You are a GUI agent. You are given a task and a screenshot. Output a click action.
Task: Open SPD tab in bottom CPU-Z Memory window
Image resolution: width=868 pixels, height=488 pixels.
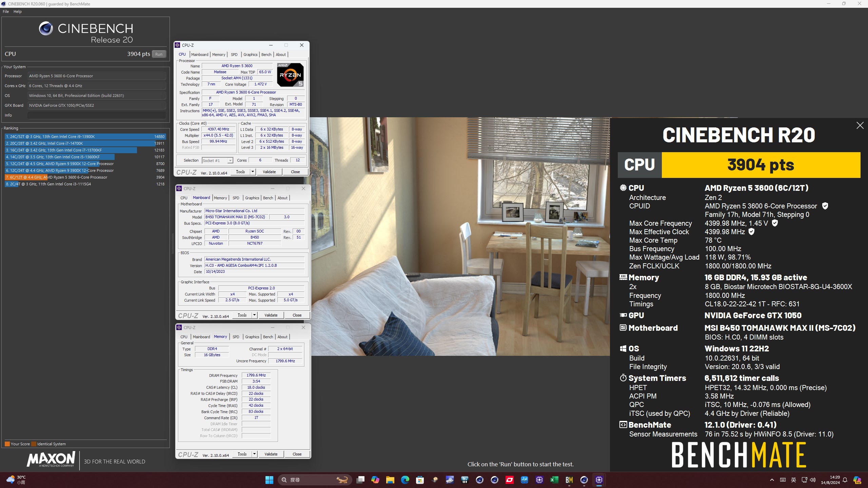coord(236,337)
